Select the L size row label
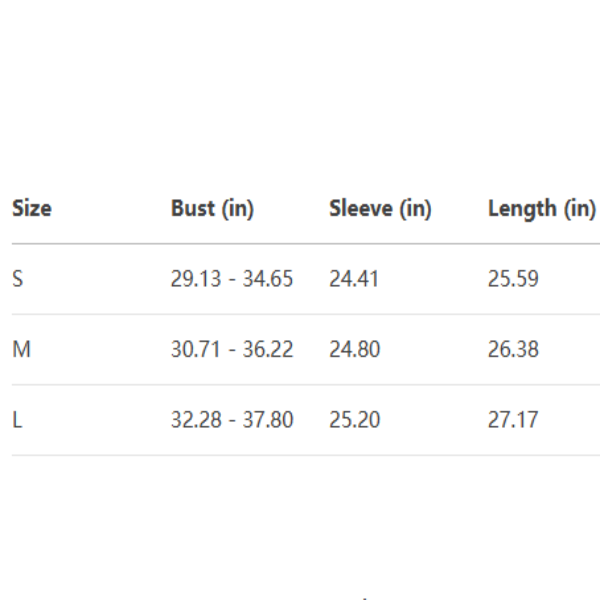Viewport: 600px width, 600px height. coord(16,420)
